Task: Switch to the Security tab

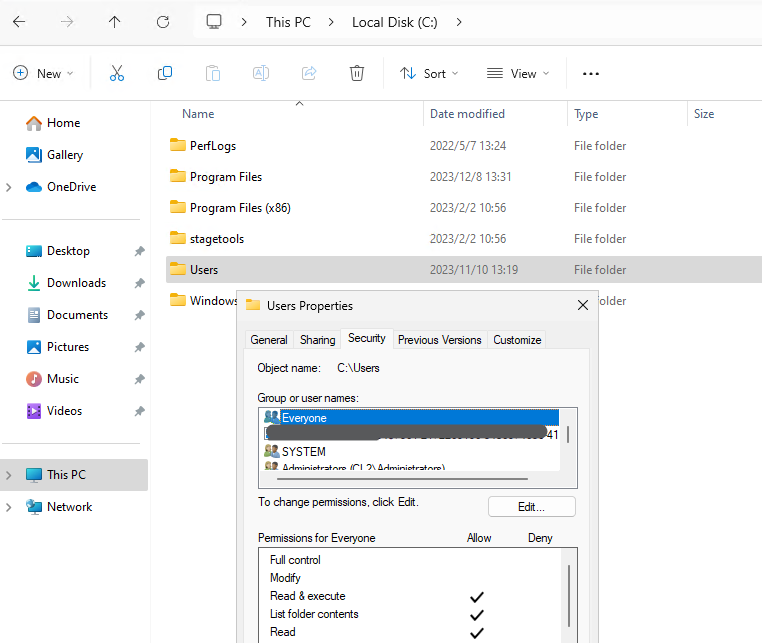Action: coord(367,338)
